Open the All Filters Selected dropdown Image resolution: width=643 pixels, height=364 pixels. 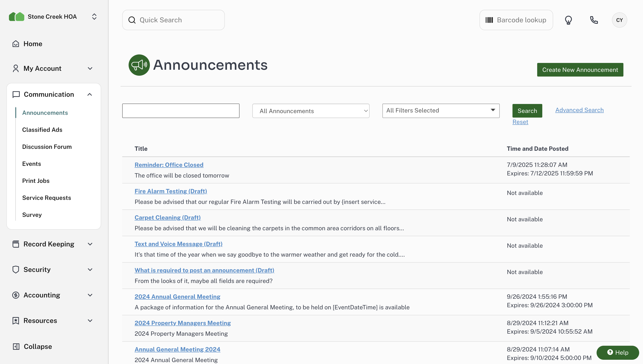tap(441, 111)
